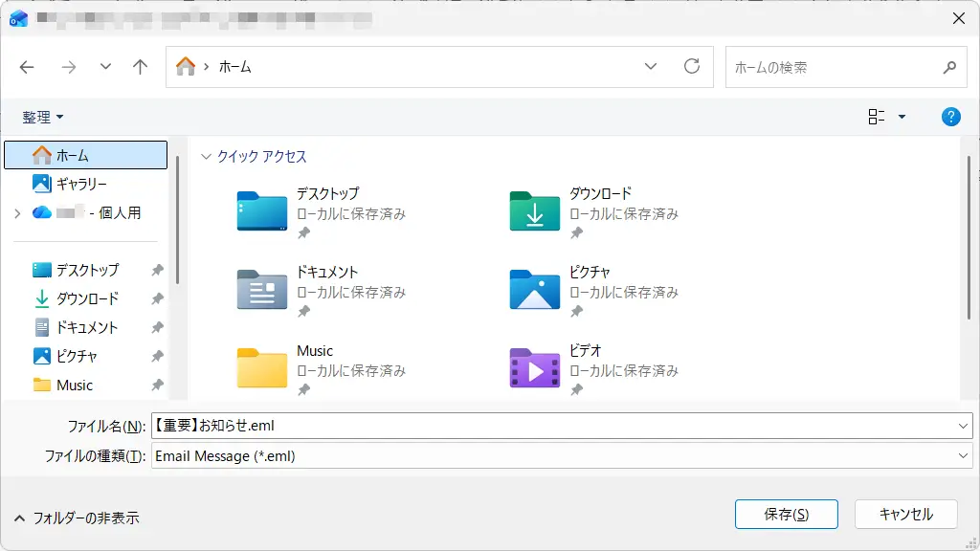Click the up one level arrow
The width and height of the screenshot is (980, 551).
(x=141, y=67)
